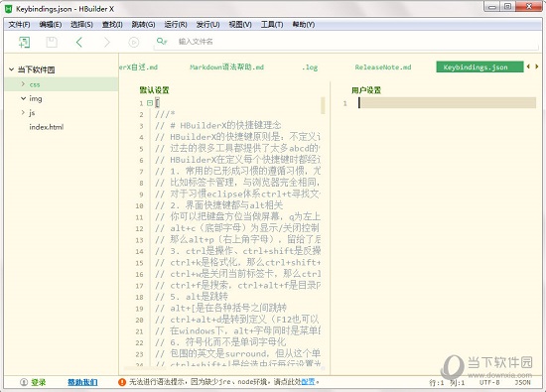Open the 发行(U) menu
The width and height of the screenshot is (546, 392).
click(207, 25)
